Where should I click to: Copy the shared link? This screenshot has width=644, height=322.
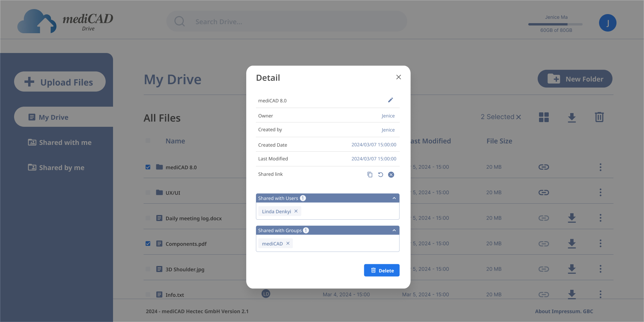click(x=370, y=174)
